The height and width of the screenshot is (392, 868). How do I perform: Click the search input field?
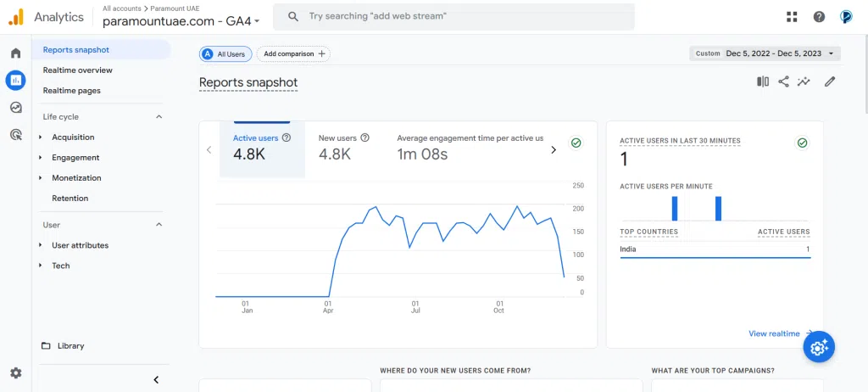[466, 16]
